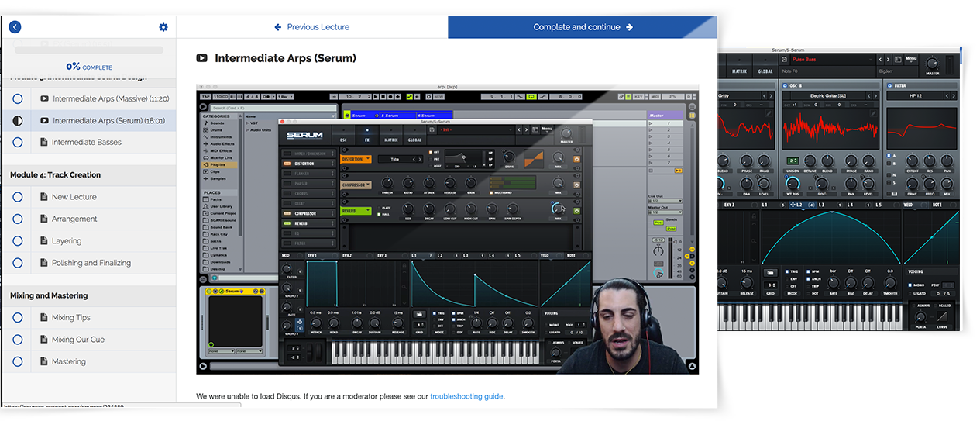
Task: Click the video player play button at the bottom left
Action: click(203, 366)
